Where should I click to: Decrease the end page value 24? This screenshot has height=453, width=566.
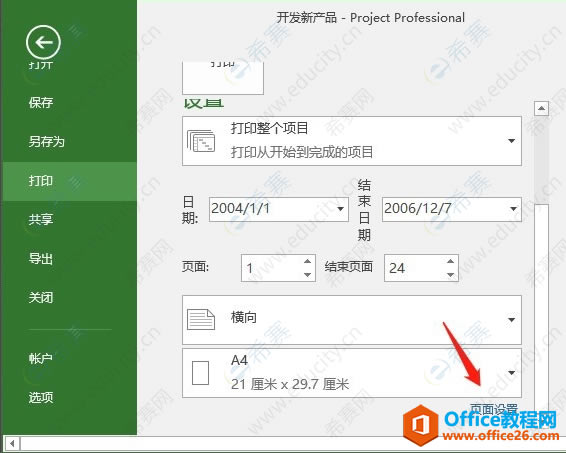pos(450,275)
